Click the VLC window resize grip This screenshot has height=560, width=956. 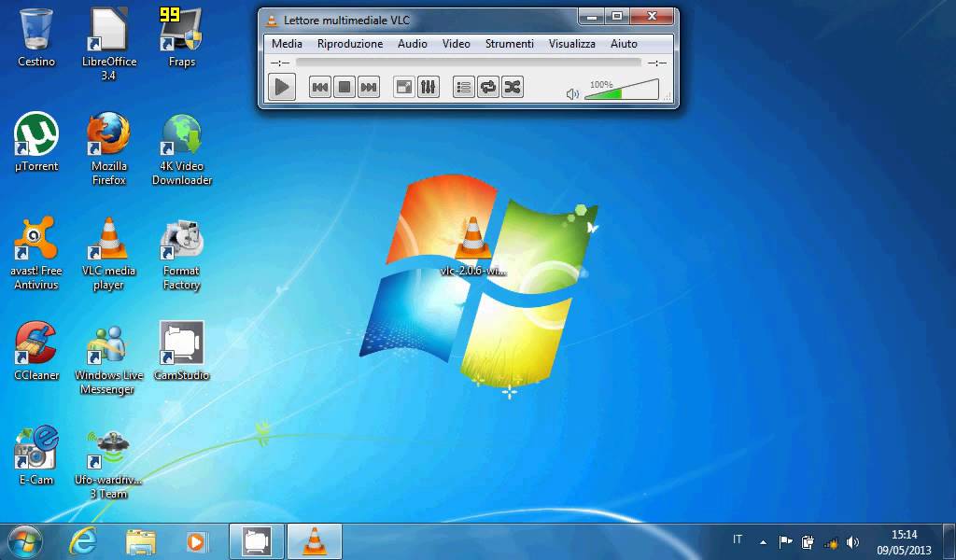(x=668, y=97)
